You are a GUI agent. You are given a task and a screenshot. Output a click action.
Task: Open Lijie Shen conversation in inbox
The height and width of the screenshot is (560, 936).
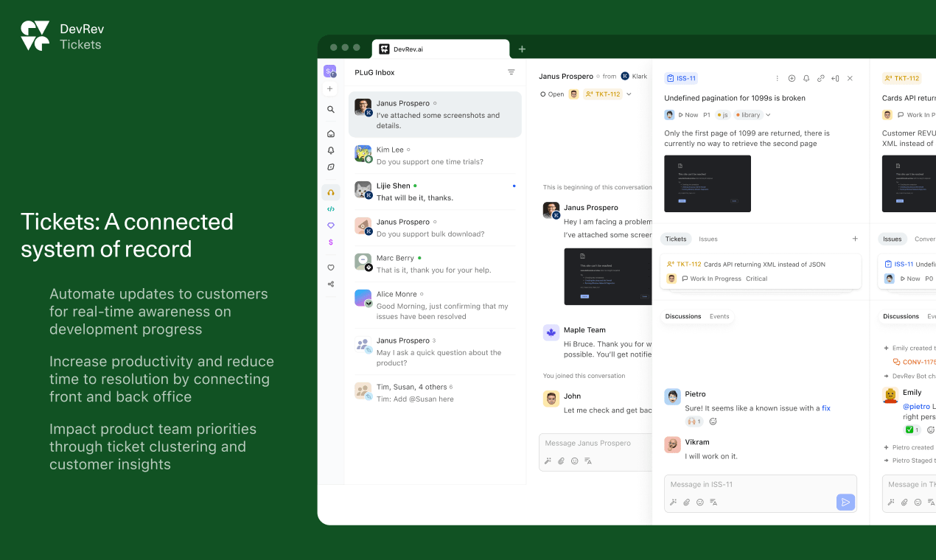(435, 192)
